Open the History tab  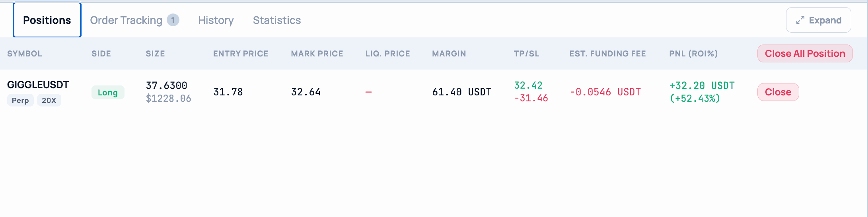click(x=216, y=20)
